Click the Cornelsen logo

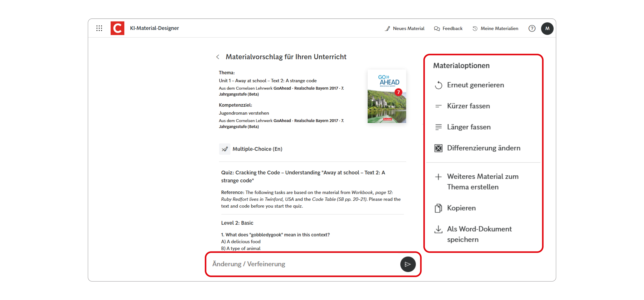117,28
